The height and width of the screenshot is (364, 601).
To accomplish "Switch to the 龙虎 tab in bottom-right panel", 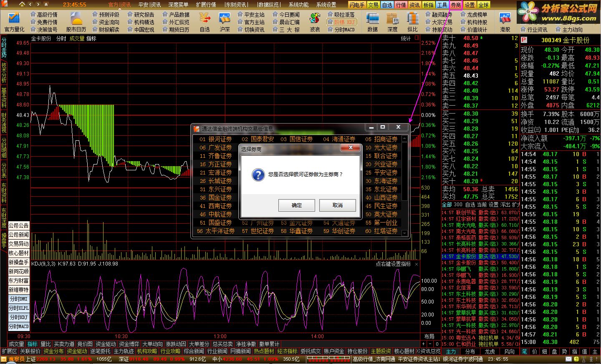I will pyautogui.click(x=490, y=351).
